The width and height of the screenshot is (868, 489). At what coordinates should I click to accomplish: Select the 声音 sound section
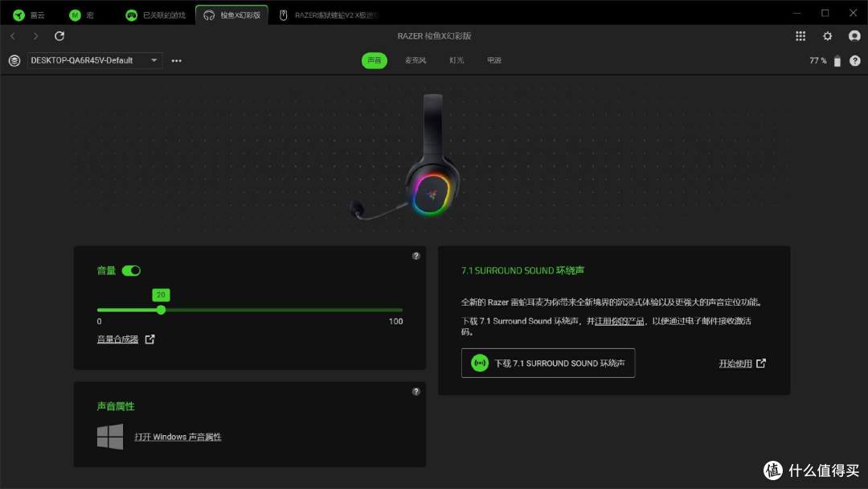(375, 60)
